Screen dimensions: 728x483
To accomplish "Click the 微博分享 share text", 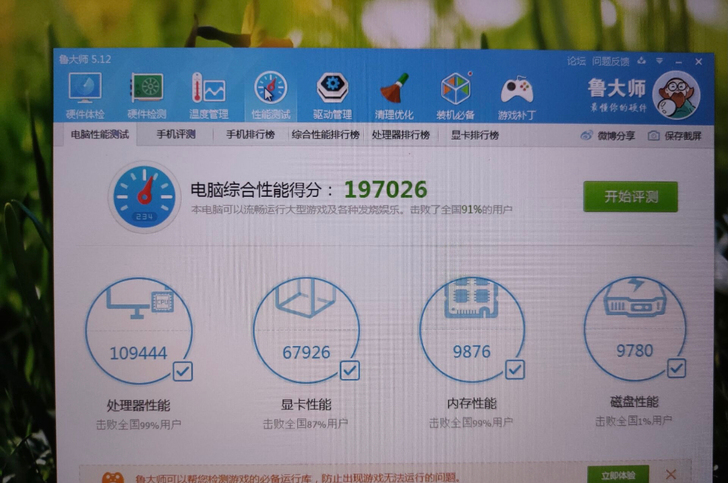I will 616,136.
